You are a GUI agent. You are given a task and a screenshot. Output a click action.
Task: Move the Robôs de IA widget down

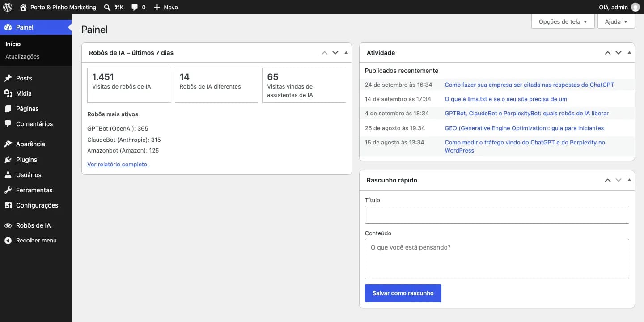click(x=335, y=53)
